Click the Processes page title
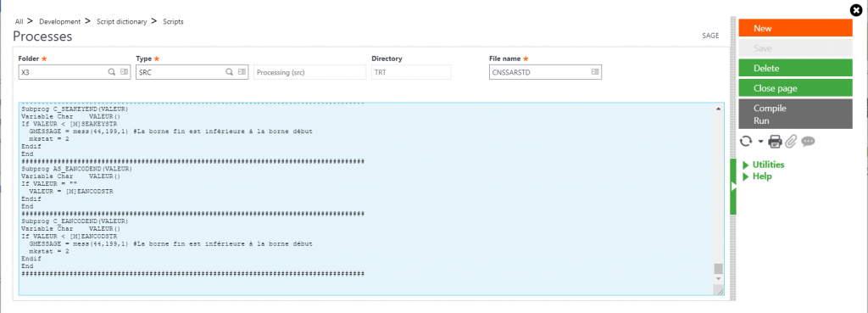 pyautogui.click(x=42, y=37)
